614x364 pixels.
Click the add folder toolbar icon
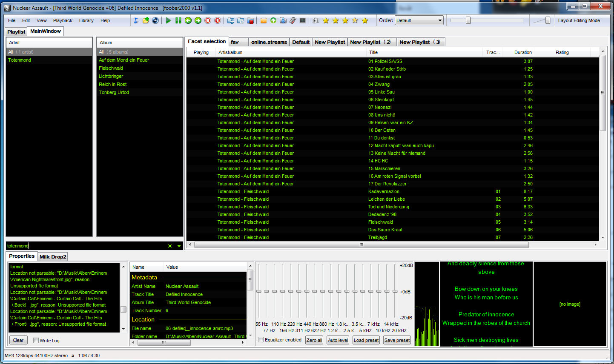146,20
